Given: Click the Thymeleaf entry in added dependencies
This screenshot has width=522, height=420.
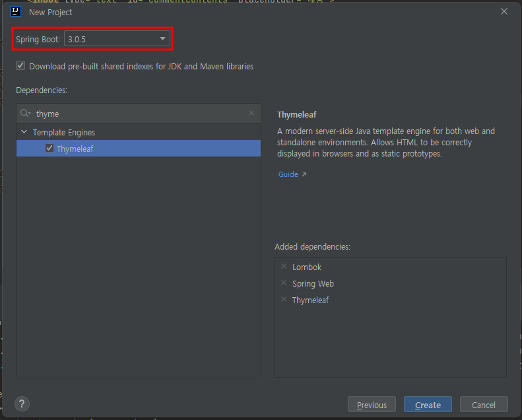Looking at the screenshot, I should [310, 300].
